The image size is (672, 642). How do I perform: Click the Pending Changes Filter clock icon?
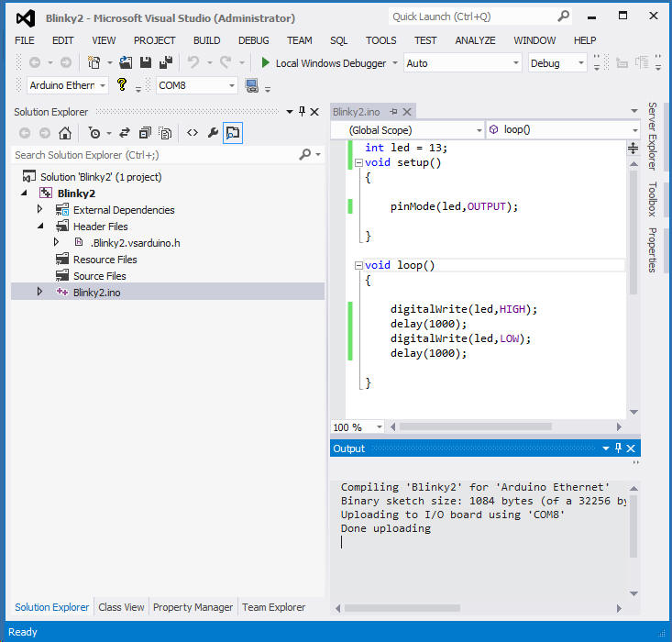pos(94,133)
